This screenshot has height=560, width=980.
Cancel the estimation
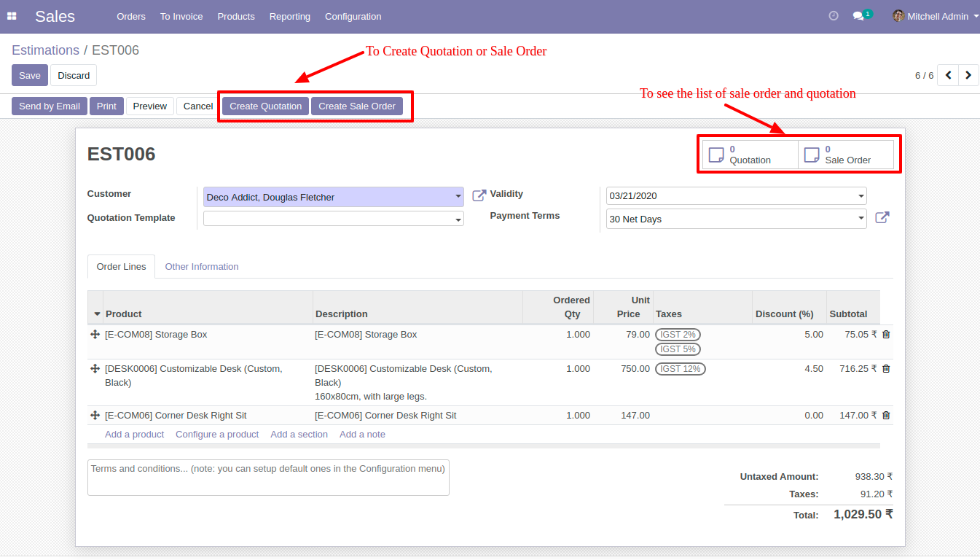point(198,106)
